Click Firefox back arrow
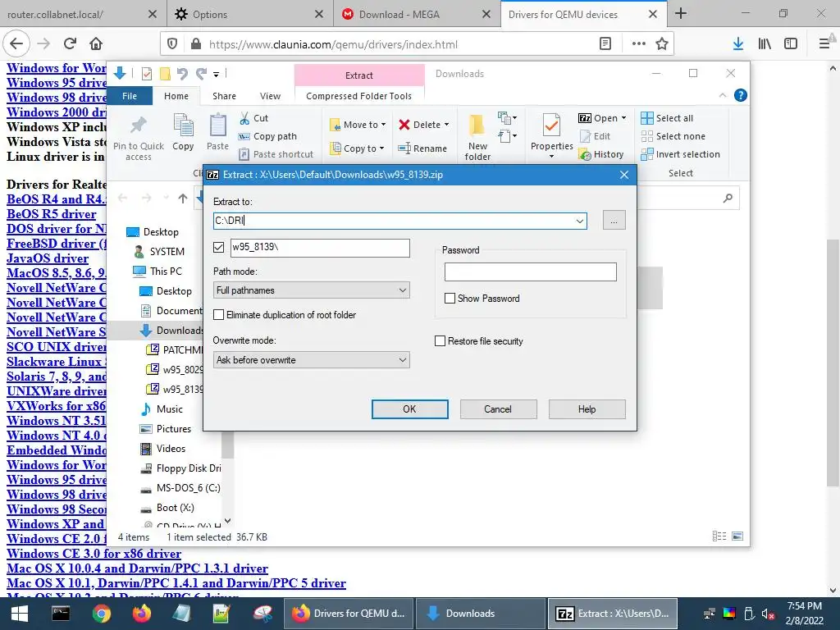The width and height of the screenshot is (840, 630). [16, 43]
